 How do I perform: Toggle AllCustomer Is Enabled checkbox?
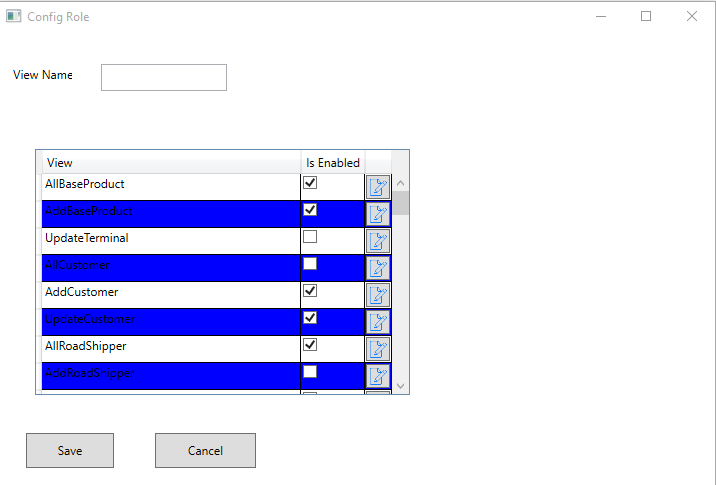tap(310, 264)
